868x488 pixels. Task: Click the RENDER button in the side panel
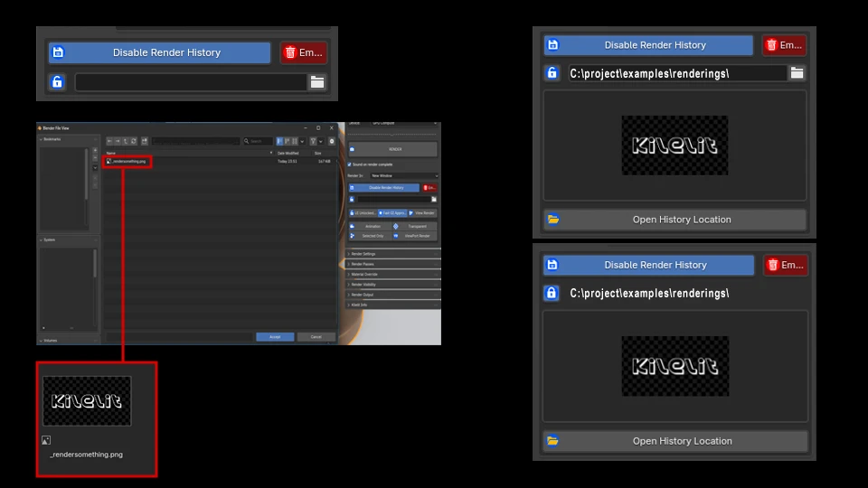(x=393, y=149)
